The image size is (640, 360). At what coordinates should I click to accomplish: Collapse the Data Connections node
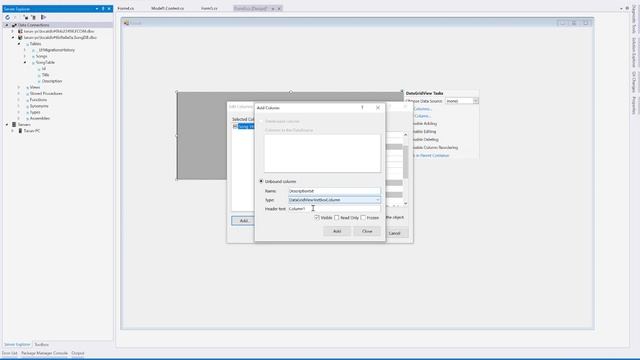tap(7, 25)
